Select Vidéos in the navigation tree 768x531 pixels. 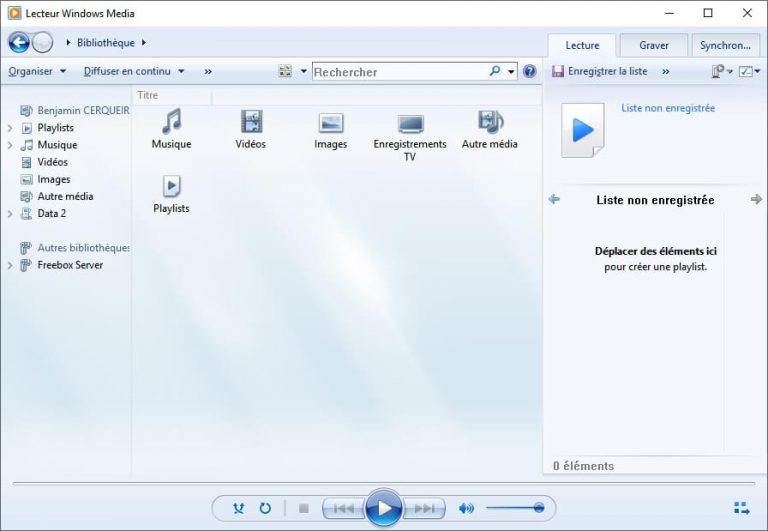(x=45, y=162)
